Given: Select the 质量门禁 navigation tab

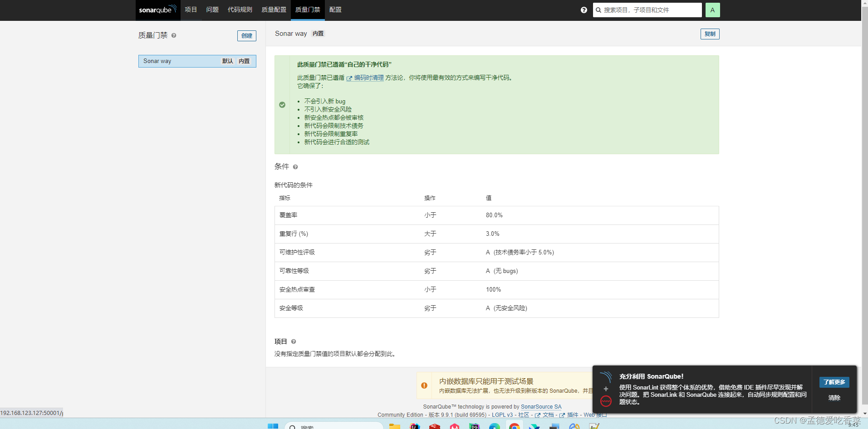Looking at the screenshot, I should click(308, 10).
